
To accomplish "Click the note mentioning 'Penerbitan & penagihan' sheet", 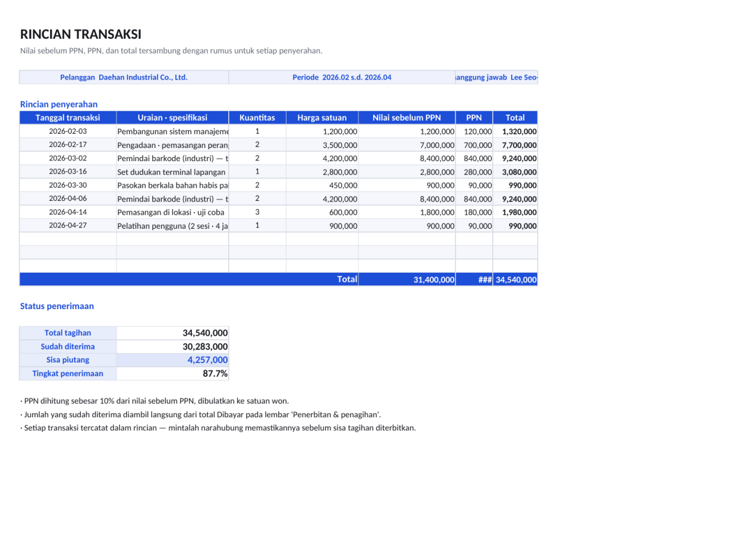I will point(201,414).
